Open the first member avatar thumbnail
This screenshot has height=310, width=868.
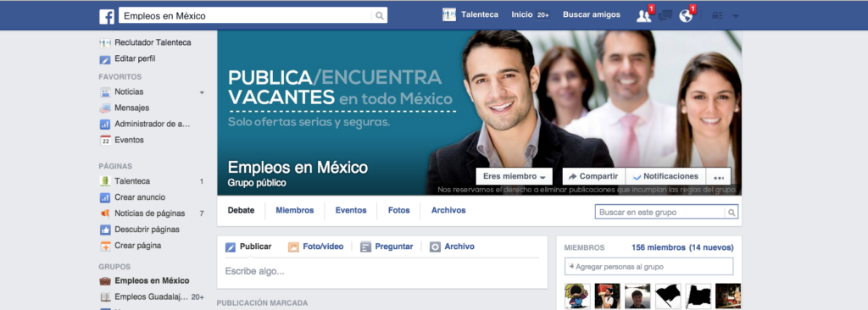pyautogui.click(x=577, y=296)
